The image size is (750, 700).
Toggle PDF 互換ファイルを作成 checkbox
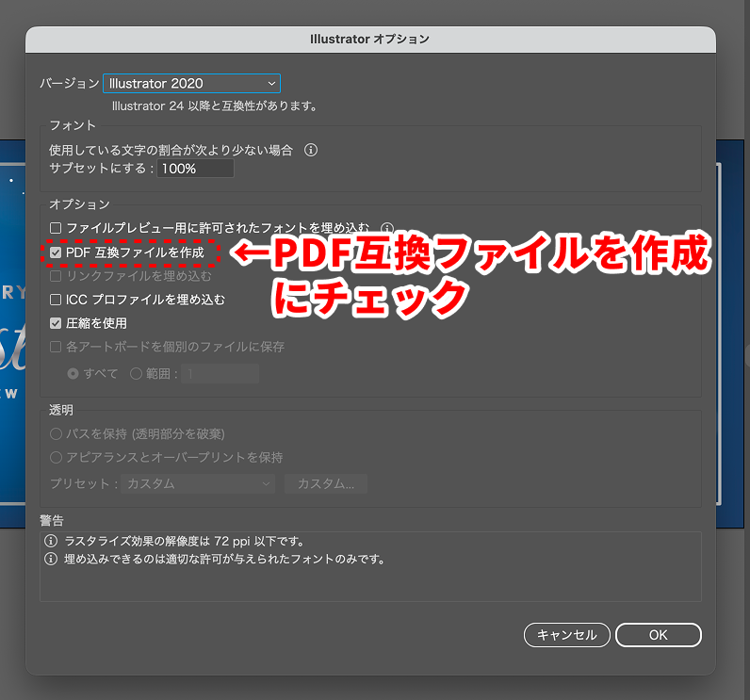(56, 252)
